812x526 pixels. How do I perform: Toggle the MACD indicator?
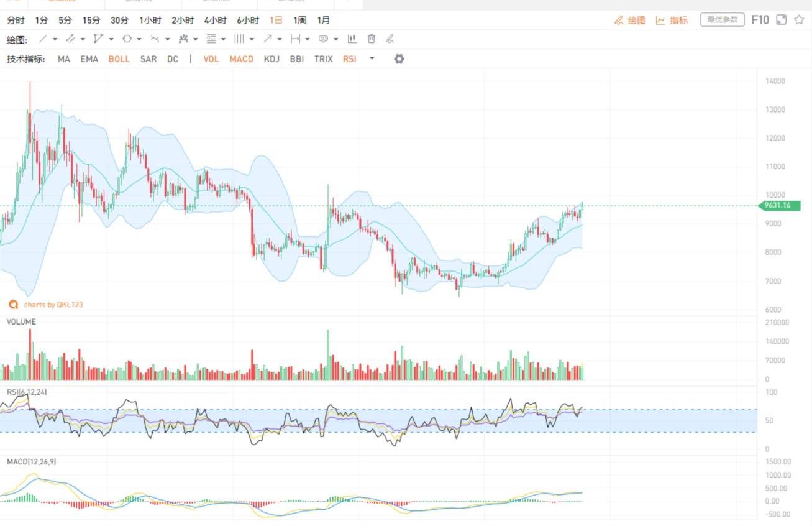pos(241,59)
